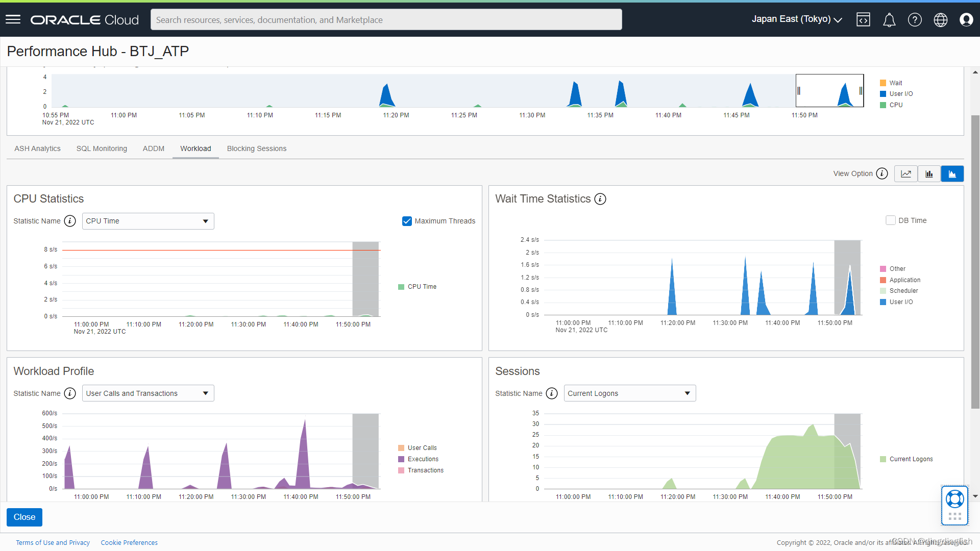Enable the DB Time checkbox
This screenshot has width=980, height=551.
click(891, 220)
